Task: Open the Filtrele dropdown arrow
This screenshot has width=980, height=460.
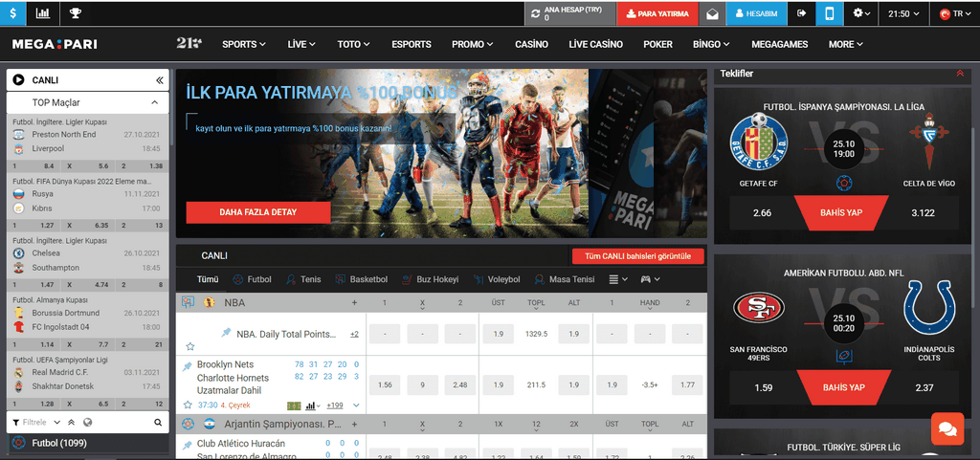Action: (x=56, y=423)
